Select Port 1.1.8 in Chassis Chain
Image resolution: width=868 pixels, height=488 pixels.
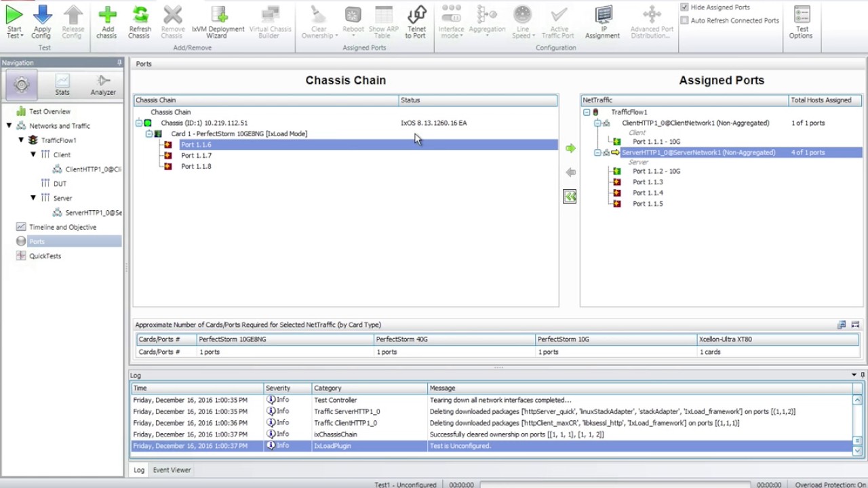(196, 167)
